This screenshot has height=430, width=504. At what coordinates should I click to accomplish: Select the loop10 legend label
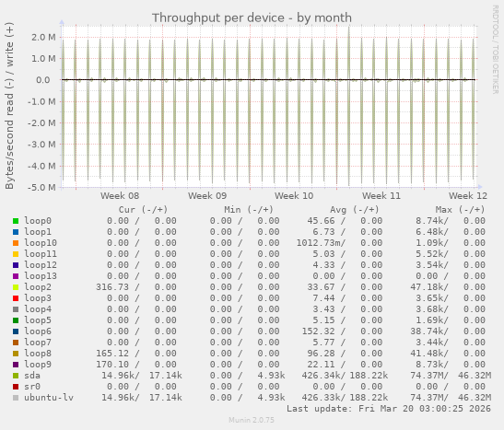[x=41, y=243]
